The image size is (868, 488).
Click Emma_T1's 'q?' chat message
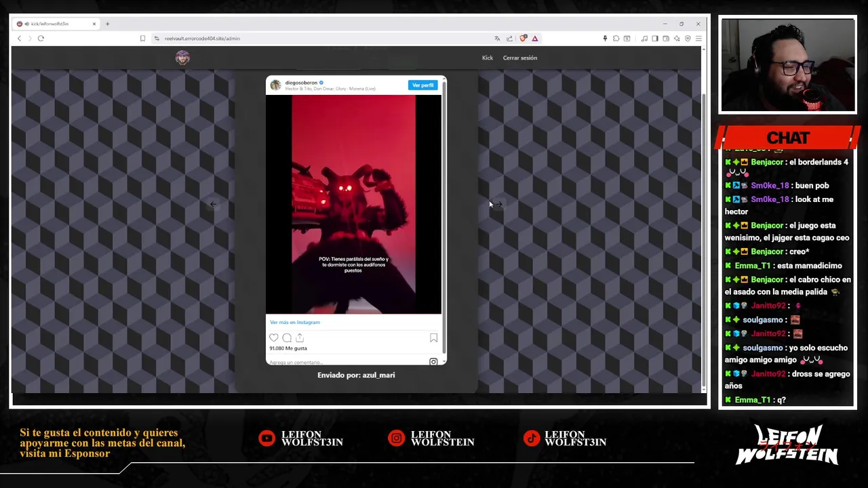click(x=755, y=400)
